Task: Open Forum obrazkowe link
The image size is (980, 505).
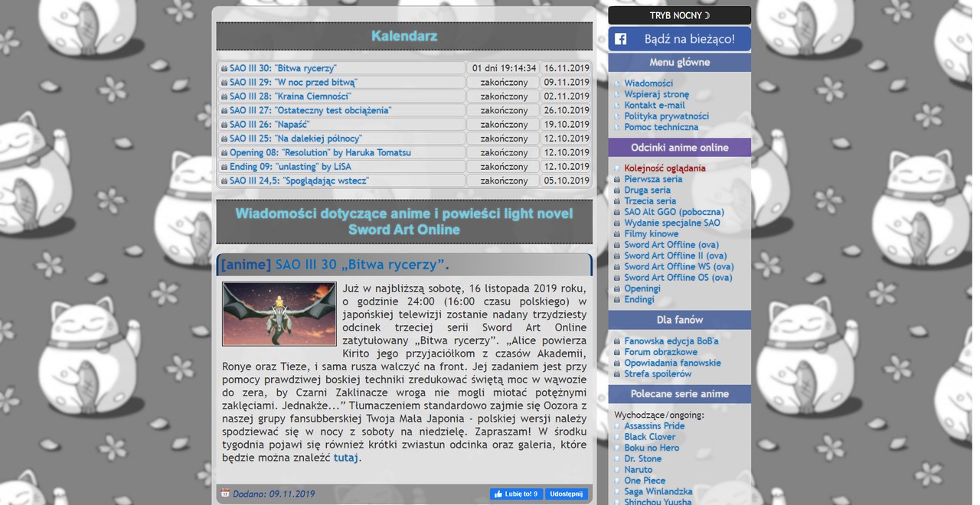Action: pos(661,352)
